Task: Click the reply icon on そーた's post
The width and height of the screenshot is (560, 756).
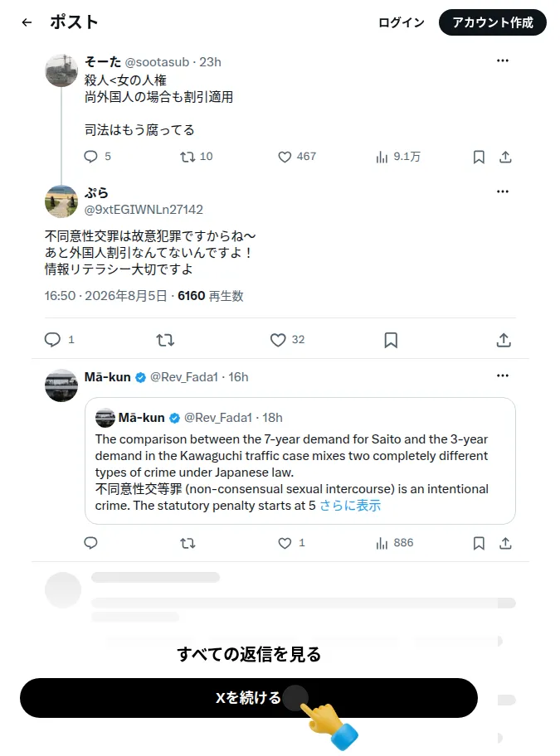Action: [x=90, y=157]
